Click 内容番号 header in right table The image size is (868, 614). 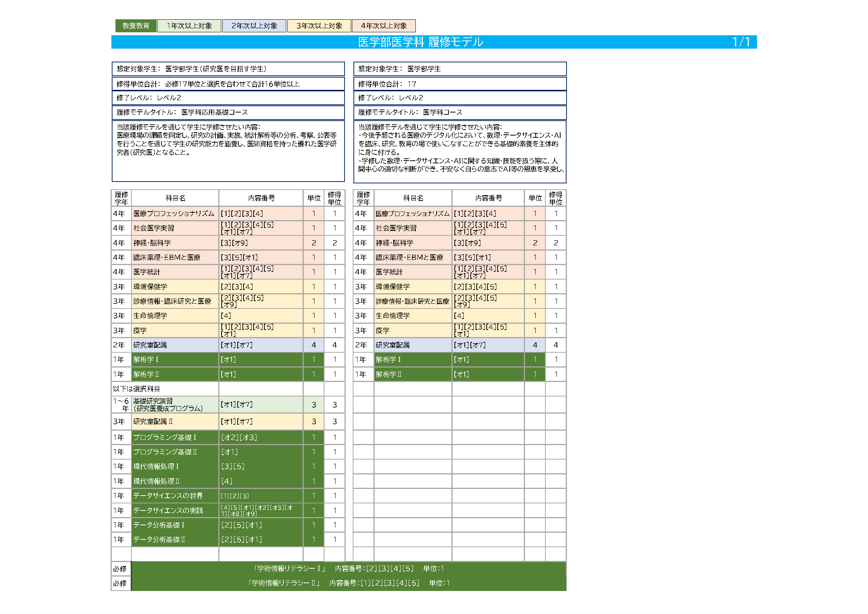tap(488, 198)
